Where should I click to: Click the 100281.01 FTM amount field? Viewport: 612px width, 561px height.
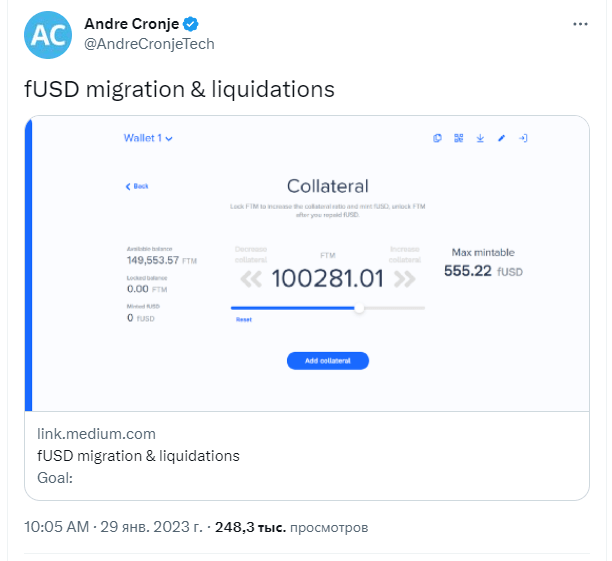(x=328, y=279)
